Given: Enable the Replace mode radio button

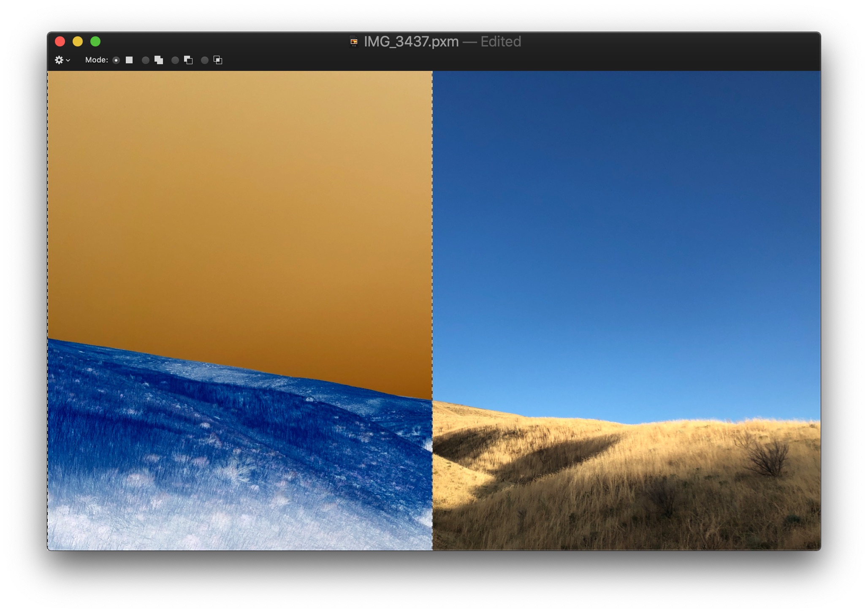Looking at the screenshot, I should coord(116,60).
